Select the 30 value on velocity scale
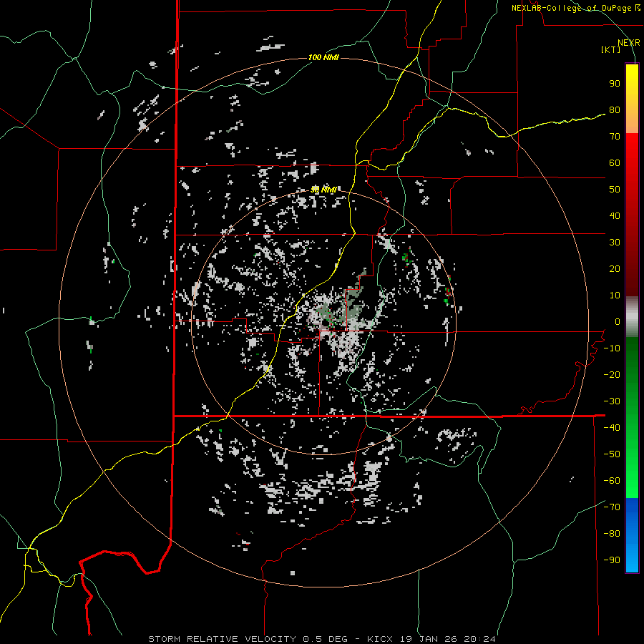Screen dimensions: 644x644 pos(615,243)
